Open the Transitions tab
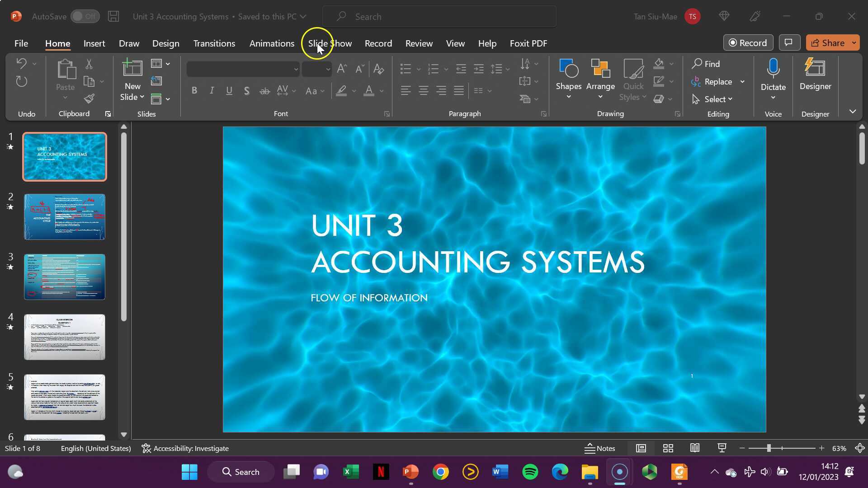868x488 pixels. tap(214, 43)
